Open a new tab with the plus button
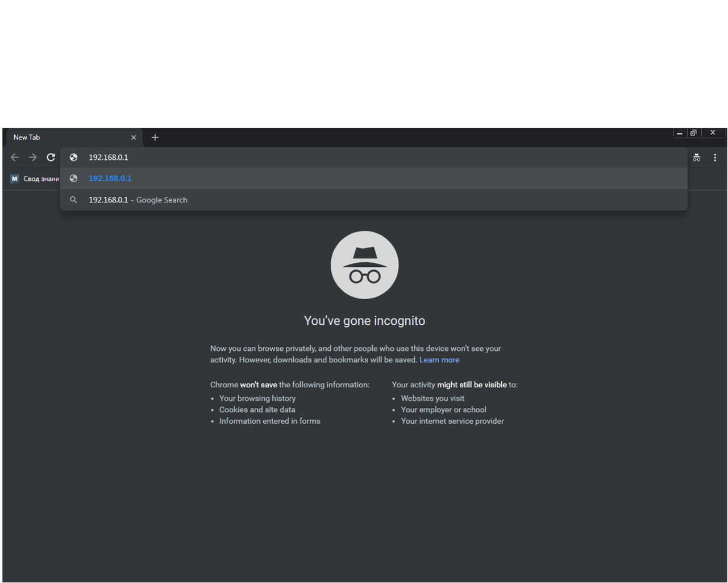728x583 pixels. click(155, 138)
